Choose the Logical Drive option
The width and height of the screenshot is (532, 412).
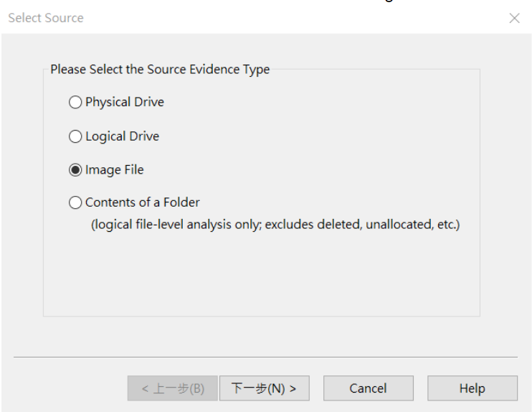(x=75, y=136)
